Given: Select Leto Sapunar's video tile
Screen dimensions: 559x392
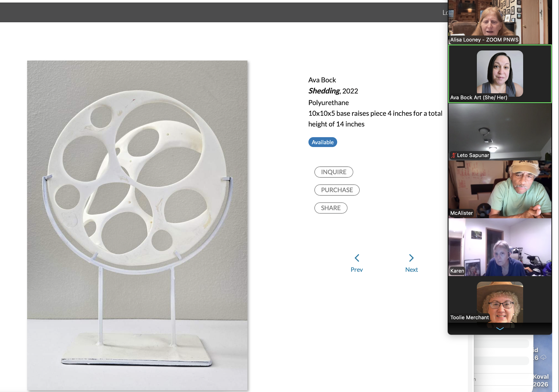Looking at the screenshot, I should (x=500, y=132).
